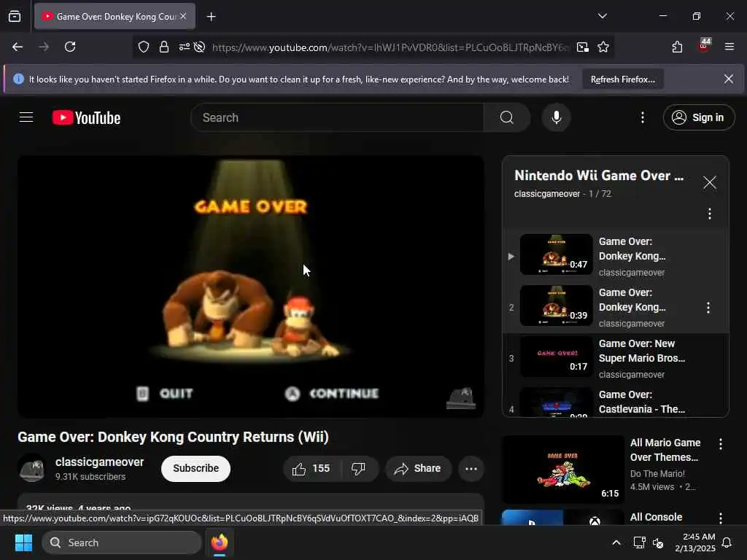Open more actions ellipsis below the video
This screenshot has width=747, height=560.
coord(471,469)
